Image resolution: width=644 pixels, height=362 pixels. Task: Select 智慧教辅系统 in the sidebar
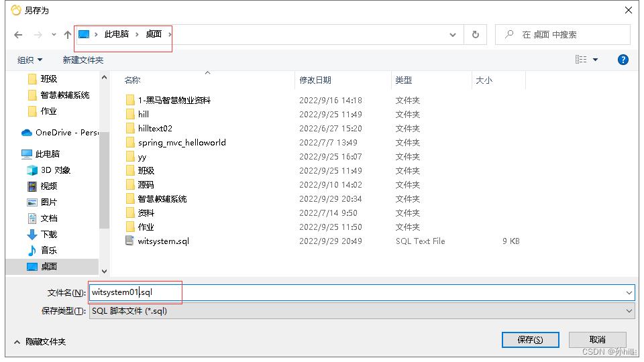coord(58,95)
